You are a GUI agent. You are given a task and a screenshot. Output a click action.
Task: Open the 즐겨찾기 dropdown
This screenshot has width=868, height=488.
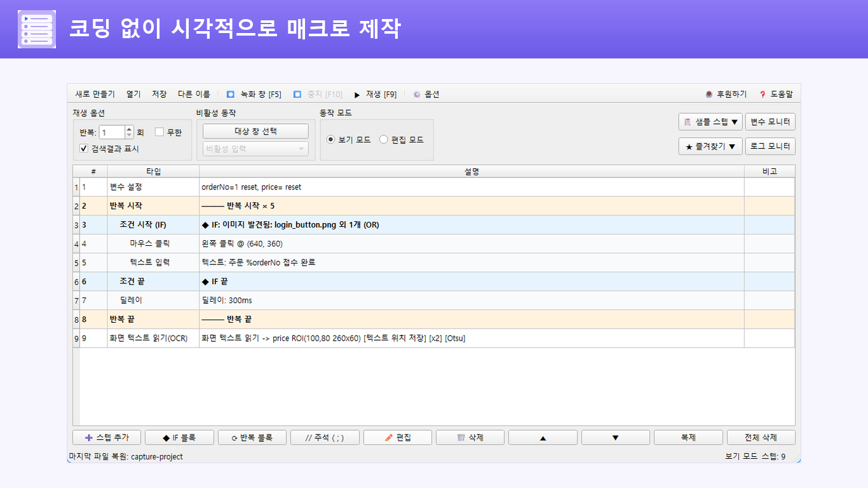tap(710, 146)
